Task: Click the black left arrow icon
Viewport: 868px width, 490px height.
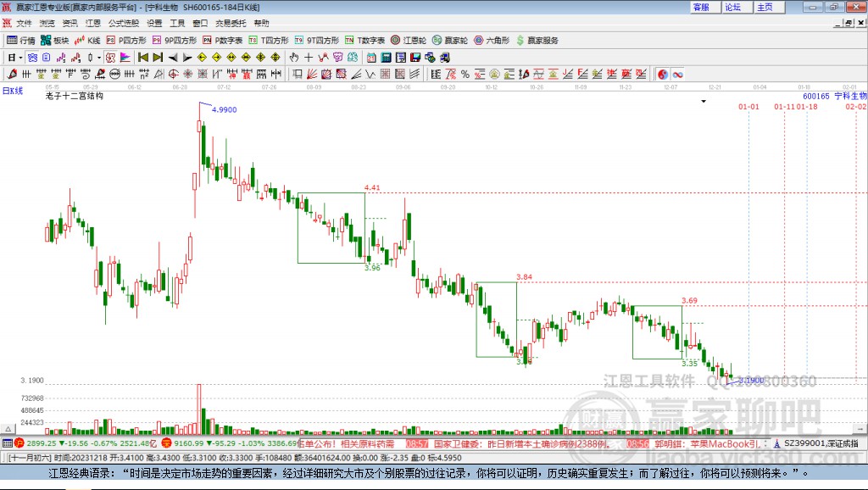Action: [173, 58]
